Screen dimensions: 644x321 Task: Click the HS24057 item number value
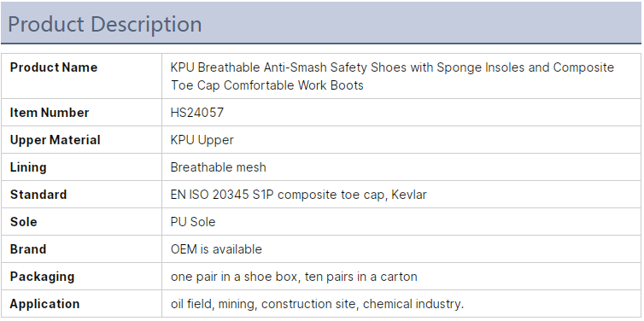click(197, 113)
